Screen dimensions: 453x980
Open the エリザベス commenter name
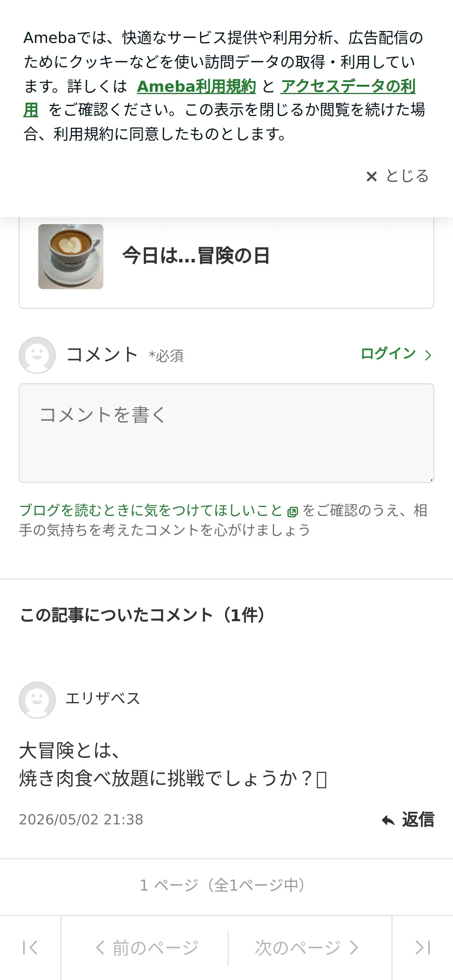coord(103,699)
